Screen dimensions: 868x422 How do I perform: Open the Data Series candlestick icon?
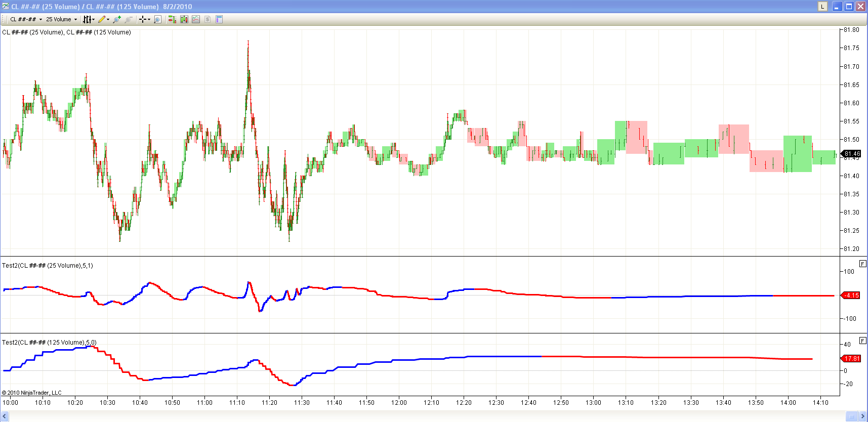pos(184,19)
